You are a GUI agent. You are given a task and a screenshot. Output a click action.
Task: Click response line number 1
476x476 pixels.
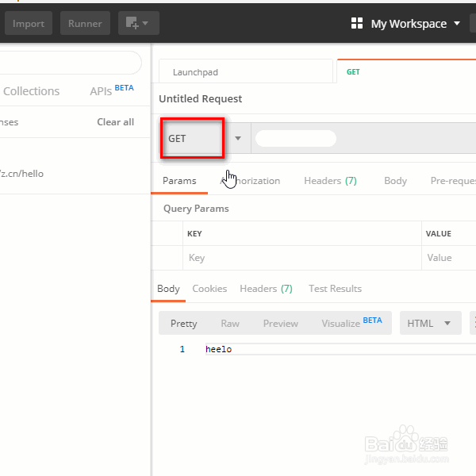click(182, 349)
